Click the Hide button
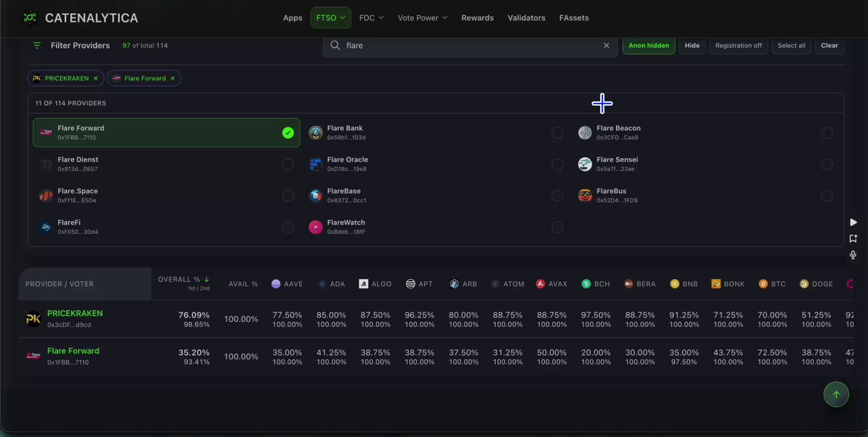This screenshot has height=437, width=868. pyautogui.click(x=692, y=46)
